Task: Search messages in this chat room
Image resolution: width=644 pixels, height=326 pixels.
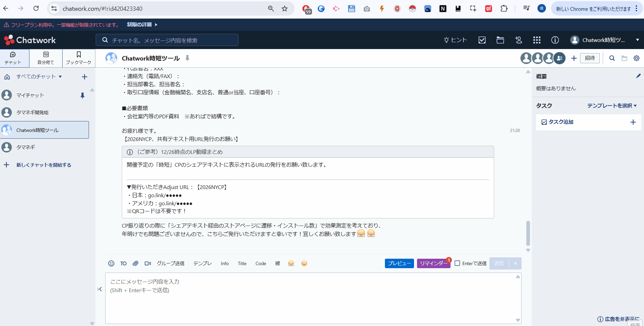Action: 612,58
